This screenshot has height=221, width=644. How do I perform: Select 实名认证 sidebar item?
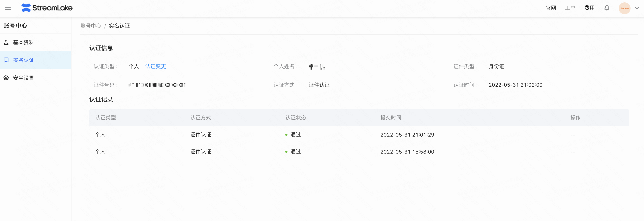35,60
